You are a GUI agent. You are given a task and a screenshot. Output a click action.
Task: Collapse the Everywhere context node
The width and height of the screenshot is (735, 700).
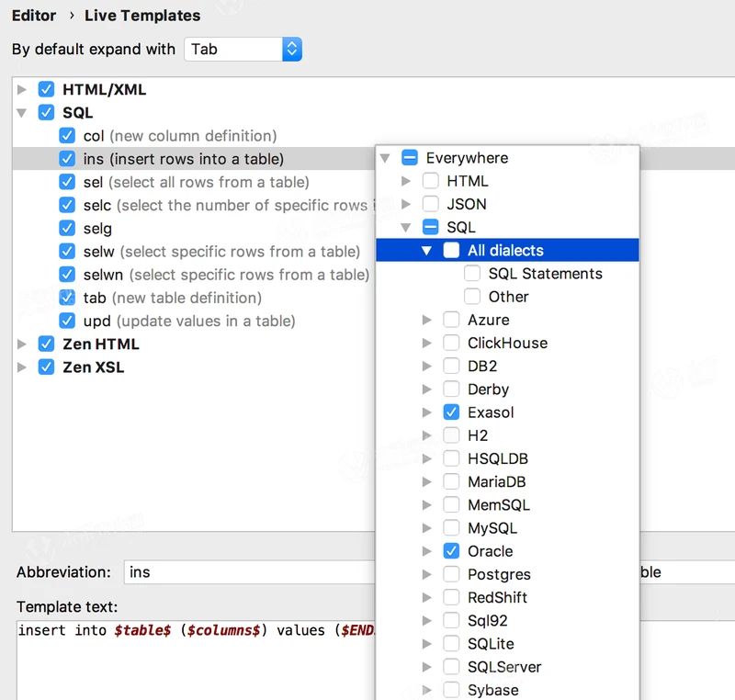pyautogui.click(x=385, y=158)
